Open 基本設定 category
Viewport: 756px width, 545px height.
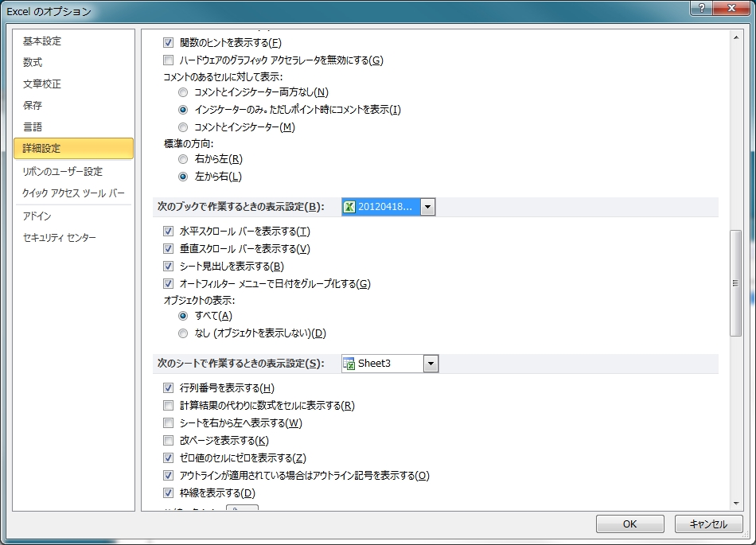click(x=74, y=41)
